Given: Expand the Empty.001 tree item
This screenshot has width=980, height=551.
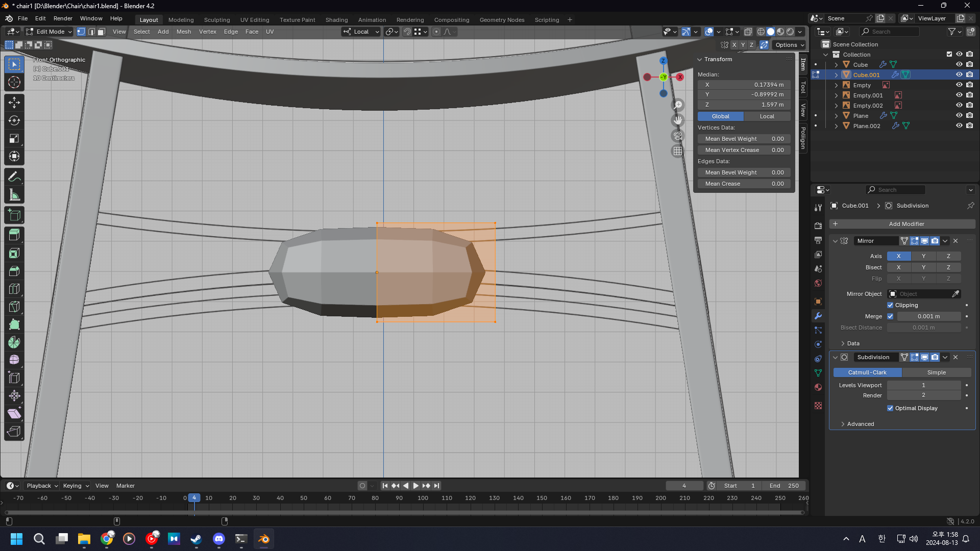Looking at the screenshot, I should pyautogui.click(x=836, y=95).
